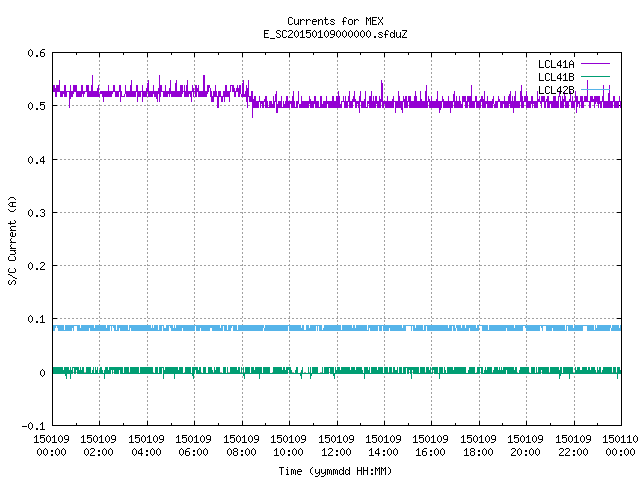Image resolution: width=640 pixels, height=480 pixels.
Task: Click the blue LCL42B trace near 12:00
Action: (337, 328)
